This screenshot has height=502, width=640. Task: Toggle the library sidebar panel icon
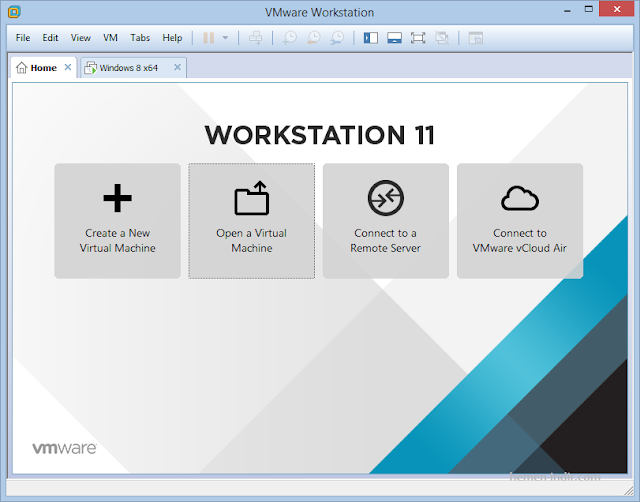[x=371, y=38]
